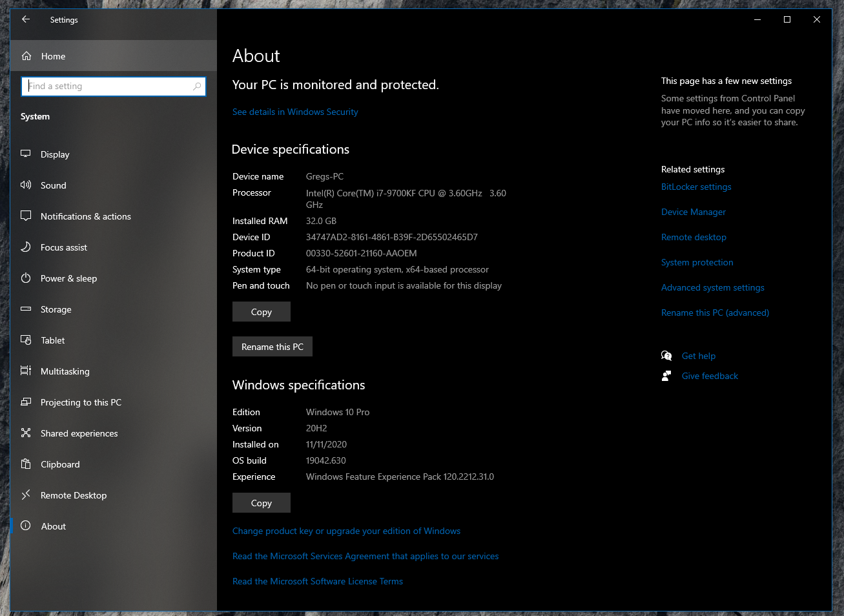The image size is (844, 616).
Task: Copy the device specifications
Action: pos(262,312)
